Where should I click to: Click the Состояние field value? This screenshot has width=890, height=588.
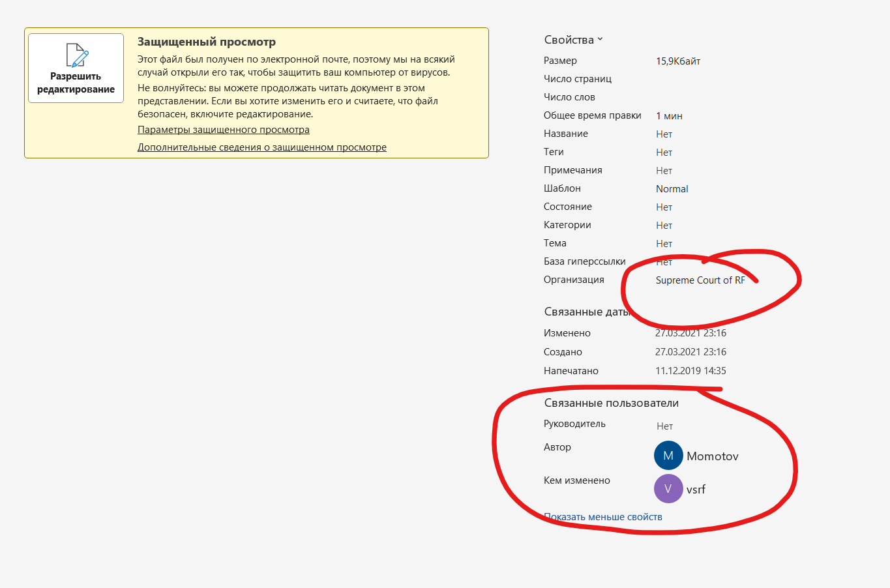tap(664, 207)
